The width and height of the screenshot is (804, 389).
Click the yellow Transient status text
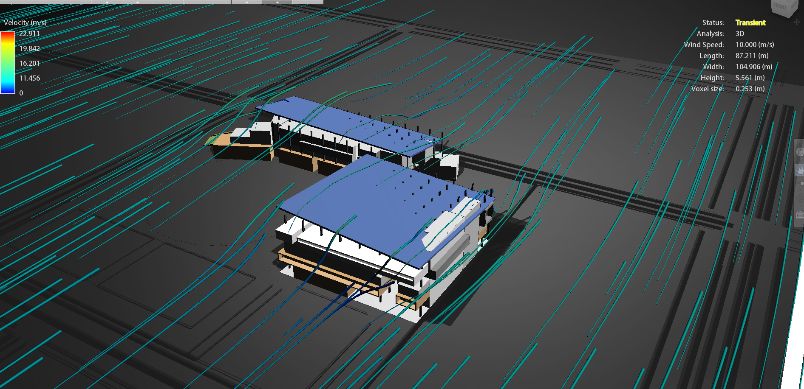pyautogui.click(x=750, y=23)
